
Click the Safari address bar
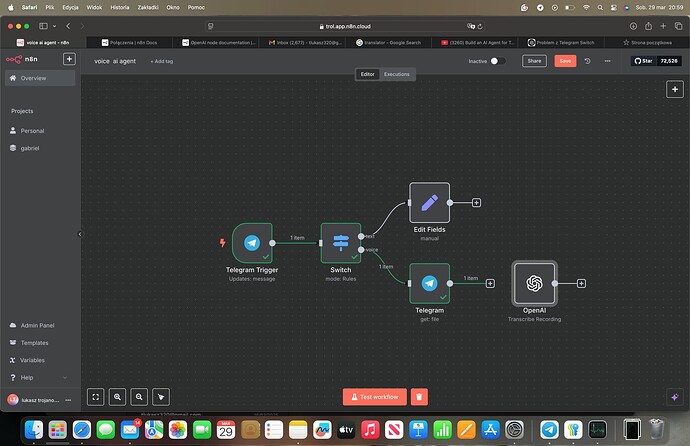(345, 26)
